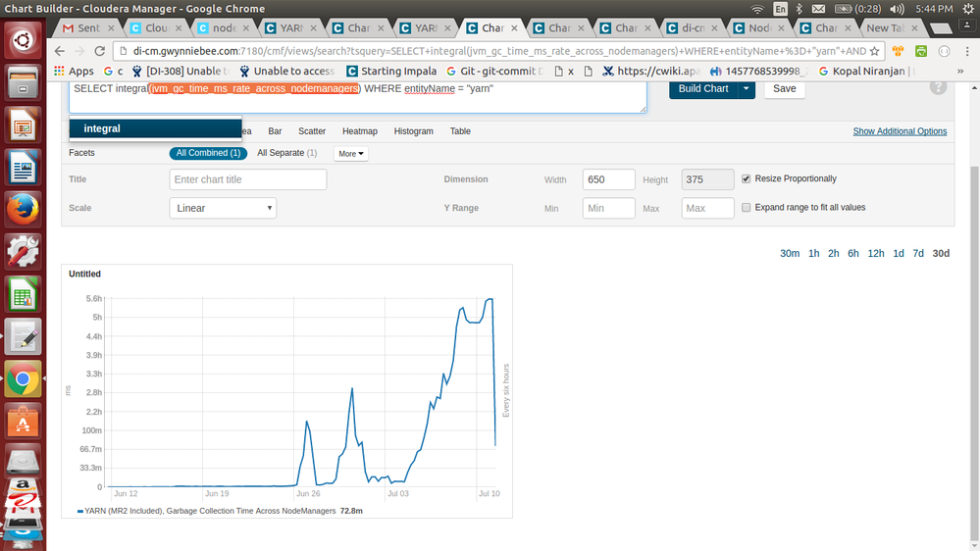Viewport: 980px width, 551px height.
Task: Set time range to 1d
Action: tap(899, 253)
